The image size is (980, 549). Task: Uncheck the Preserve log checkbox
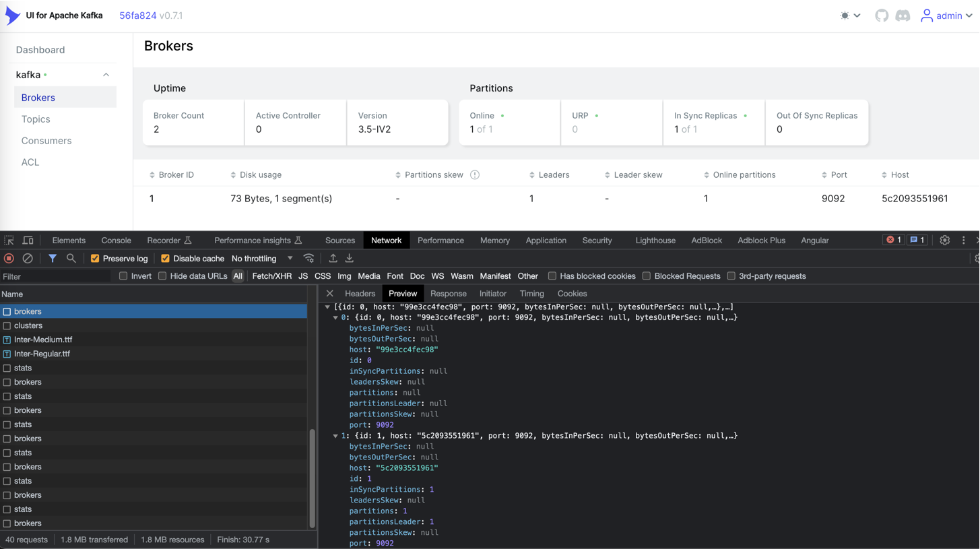point(95,258)
